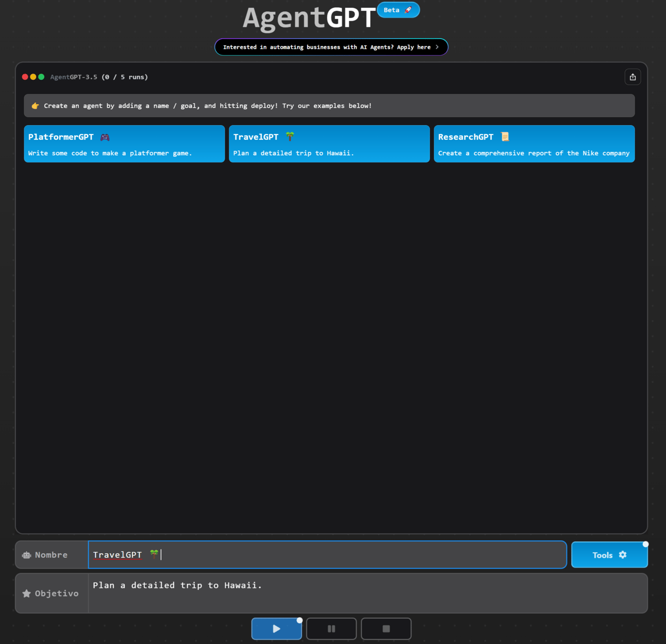Click the gear icon in Tools
The width and height of the screenshot is (666, 644).
tap(623, 555)
